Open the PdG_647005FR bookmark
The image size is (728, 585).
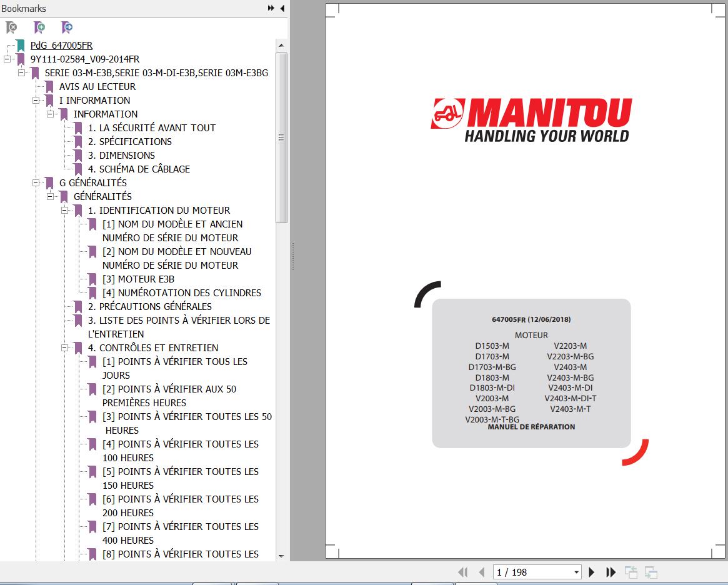click(61, 46)
